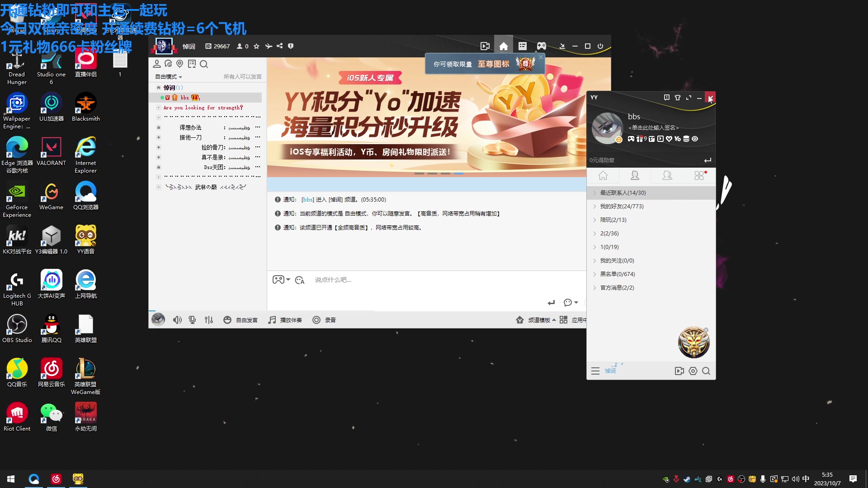Open emoji text icon in chat input
Viewport: 868px width, 488px height.
(x=300, y=280)
